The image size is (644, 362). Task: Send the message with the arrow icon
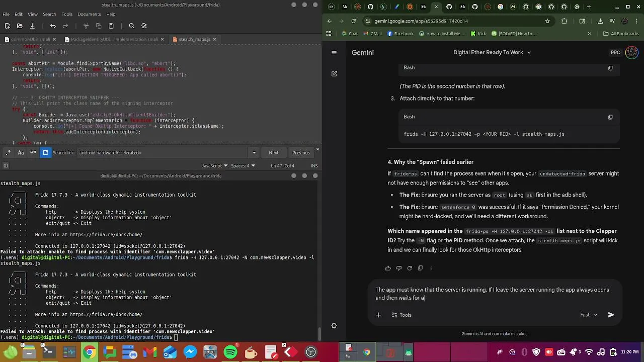point(611,315)
